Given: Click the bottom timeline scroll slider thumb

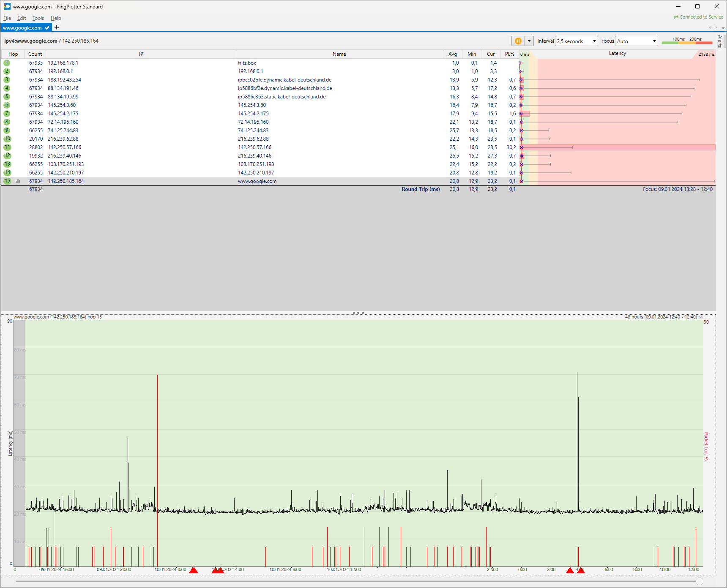Looking at the screenshot, I should 700,581.
